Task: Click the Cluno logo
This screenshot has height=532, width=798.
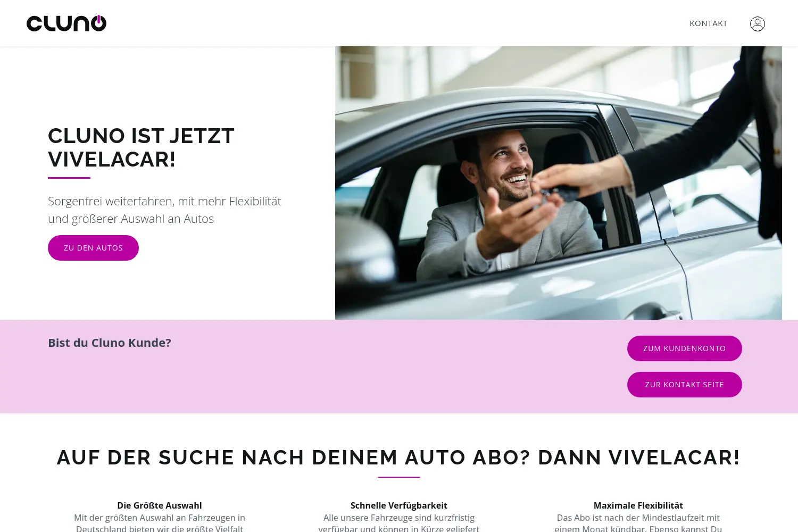Action: [66, 23]
